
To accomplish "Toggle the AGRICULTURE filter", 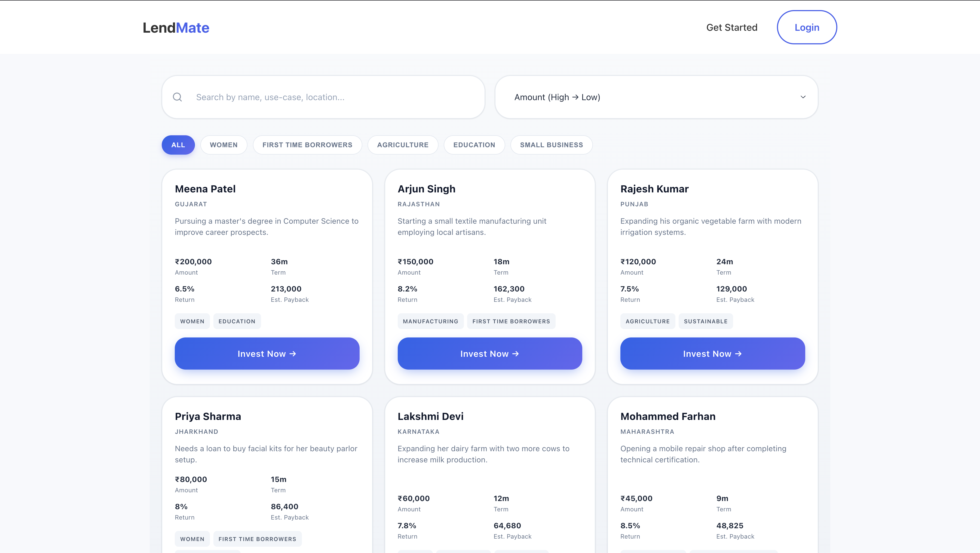I will click(403, 145).
